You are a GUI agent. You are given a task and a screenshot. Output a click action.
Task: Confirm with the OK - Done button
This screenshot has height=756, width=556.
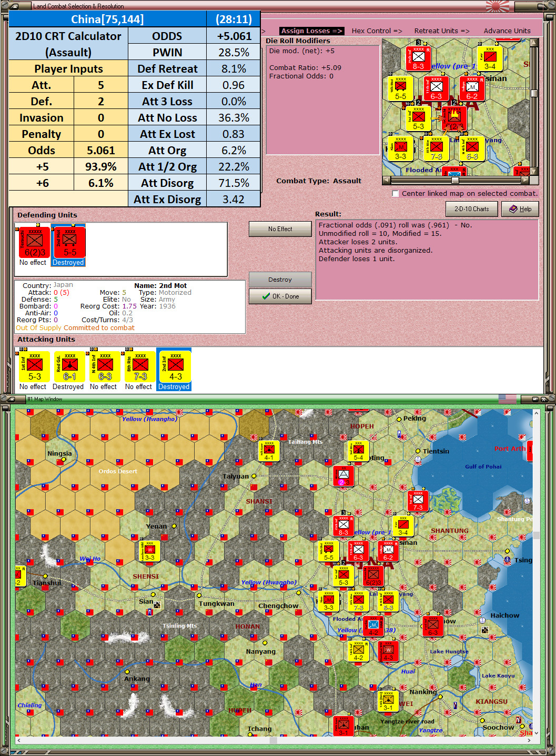click(x=280, y=296)
